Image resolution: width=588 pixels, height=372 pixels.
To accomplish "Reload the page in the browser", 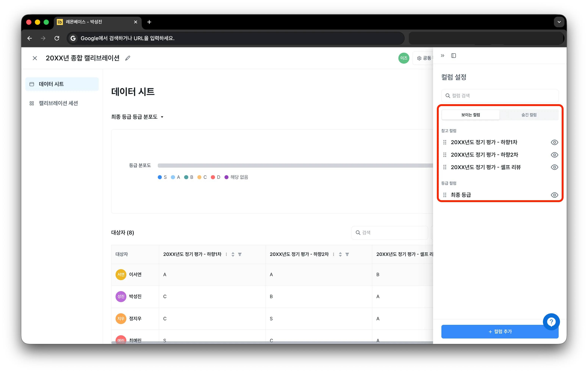I will click(57, 38).
